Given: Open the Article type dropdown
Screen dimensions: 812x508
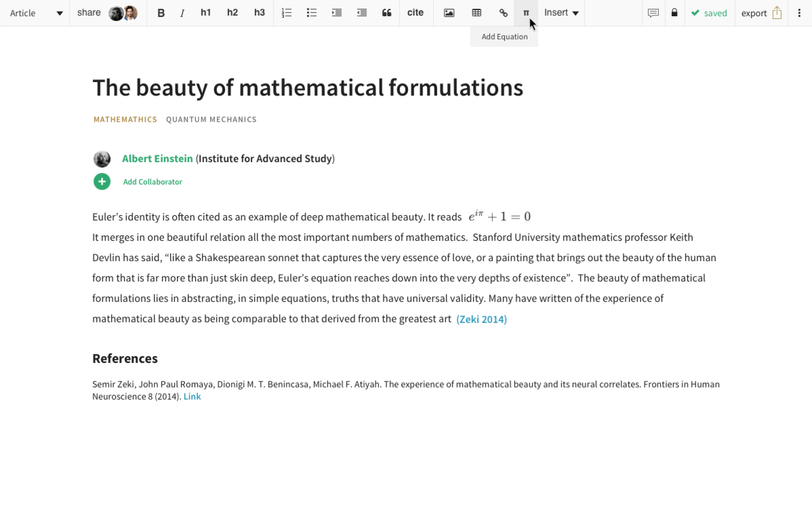Looking at the screenshot, I should (36, 13).
